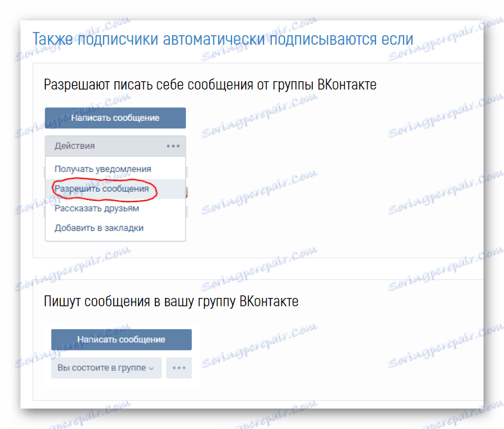Click the lower 'Написать сообщение' button

coord(122,339)
